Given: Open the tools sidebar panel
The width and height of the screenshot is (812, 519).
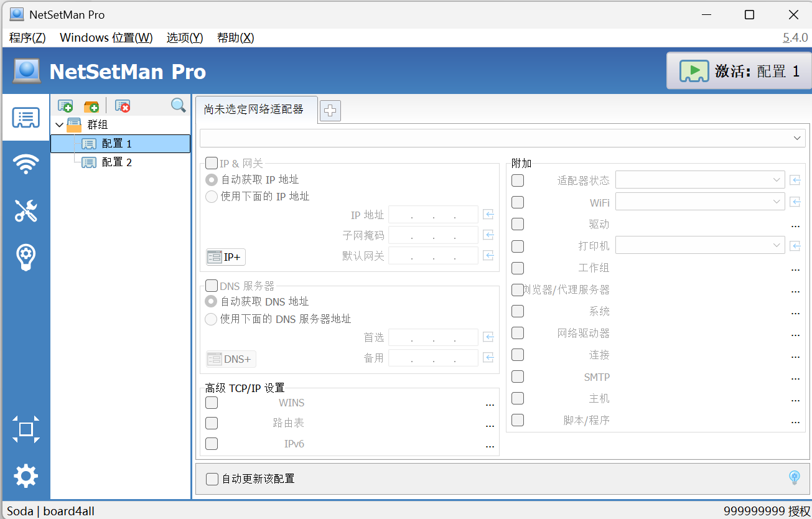Looking at the screenshot, I should 26,210.
